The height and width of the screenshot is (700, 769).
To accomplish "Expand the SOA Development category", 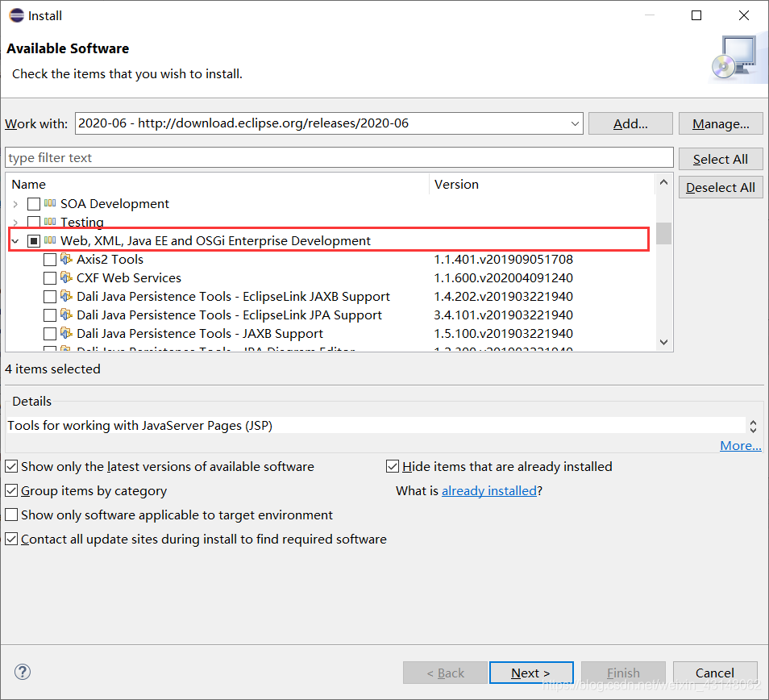I will (x=15, y=203).
